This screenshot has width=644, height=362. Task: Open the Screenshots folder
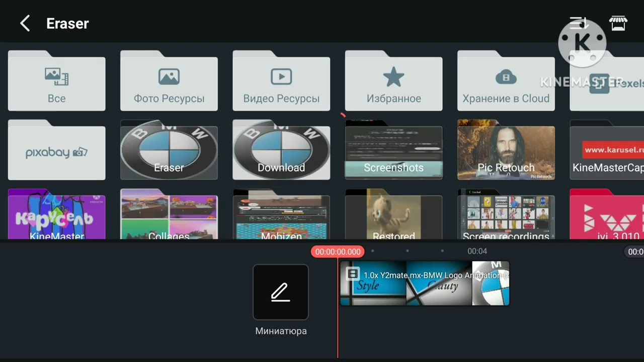coord(394,150)
